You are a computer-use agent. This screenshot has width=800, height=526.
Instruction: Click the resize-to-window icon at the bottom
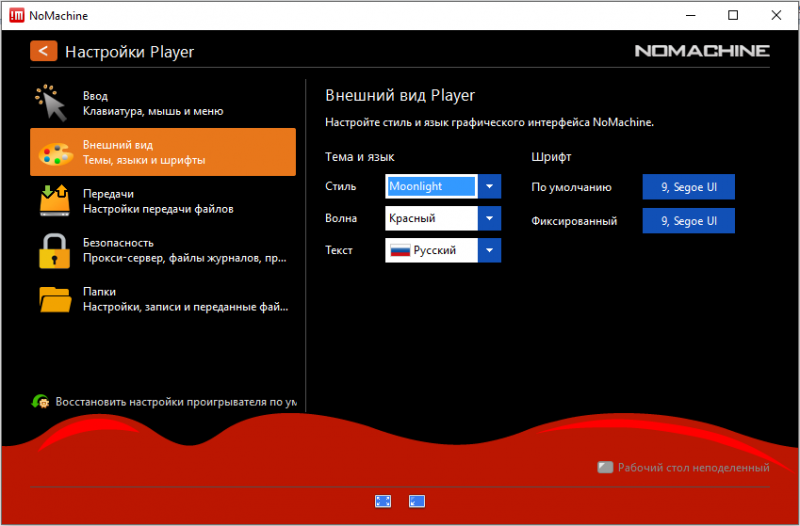click(x=417, y=502)
